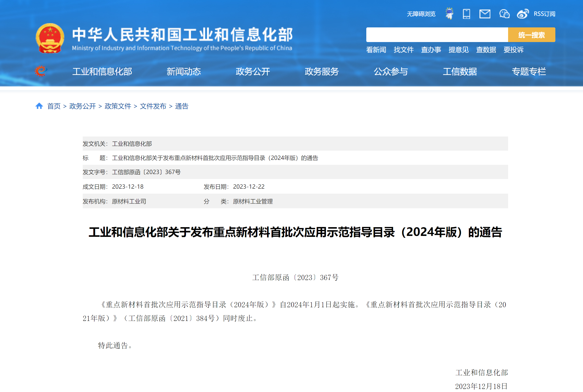Click the search input field

[x=437, y=35]
